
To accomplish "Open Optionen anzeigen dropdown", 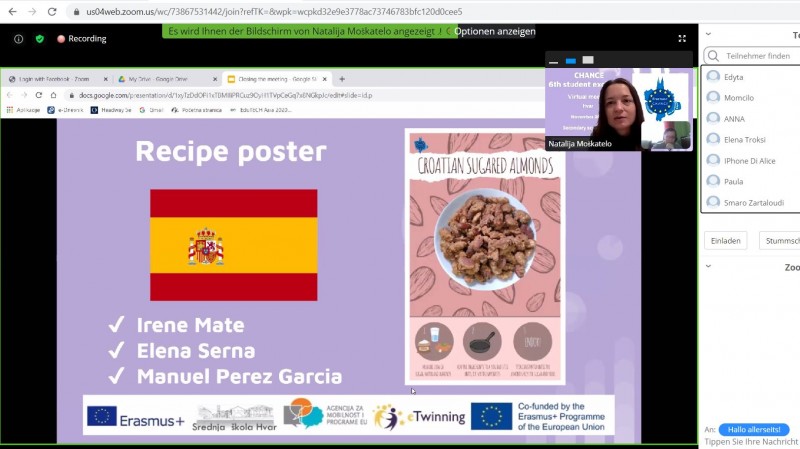I will click(x=494, y=31).
